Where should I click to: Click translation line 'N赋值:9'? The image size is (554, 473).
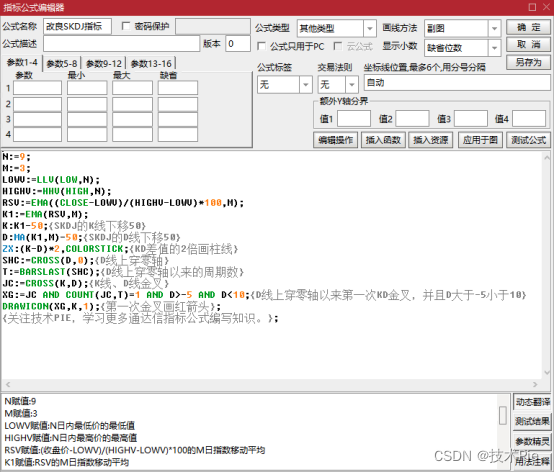point(20,401)
